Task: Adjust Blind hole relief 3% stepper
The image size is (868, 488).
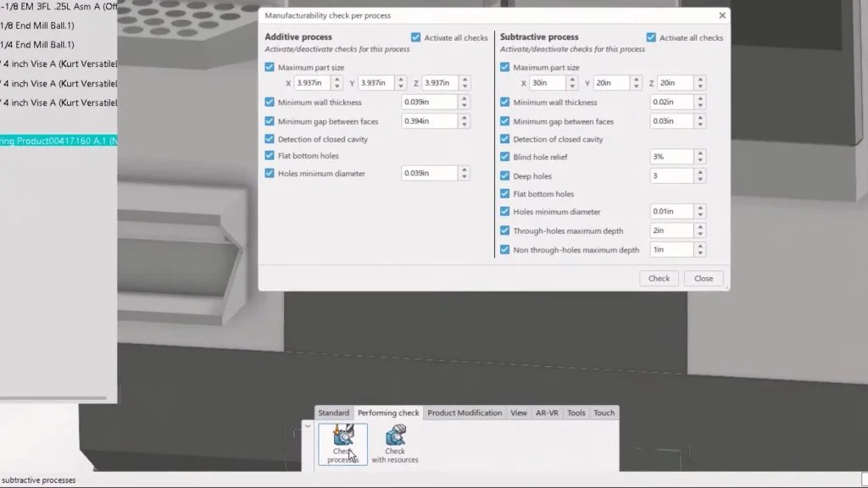Action: point(699,157)
